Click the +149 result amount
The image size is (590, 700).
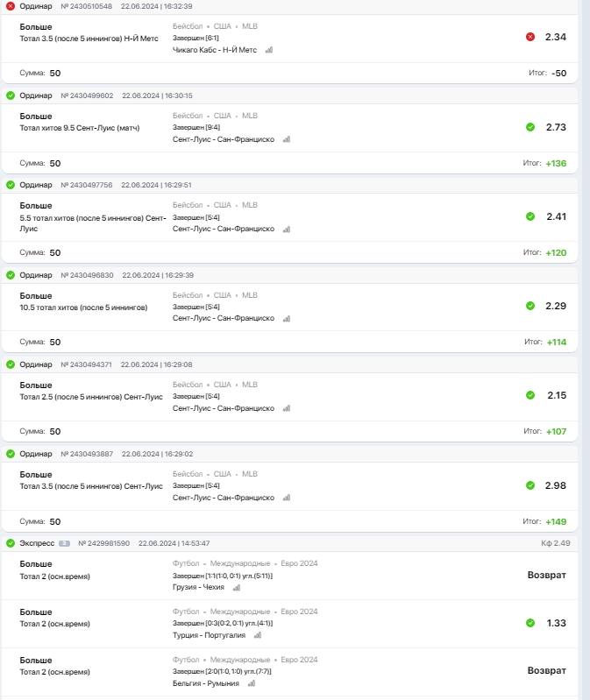tap(556, 521)
